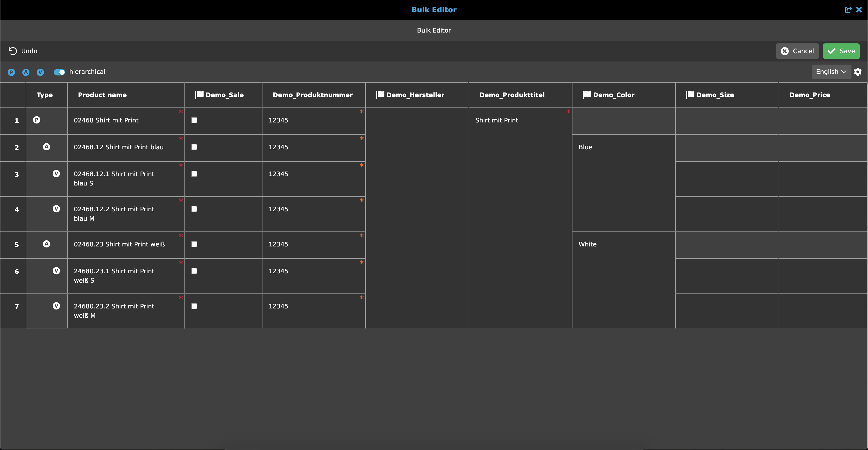Check Demo_Sale box for weiß M row
The image size is (868, 450).
194,306
